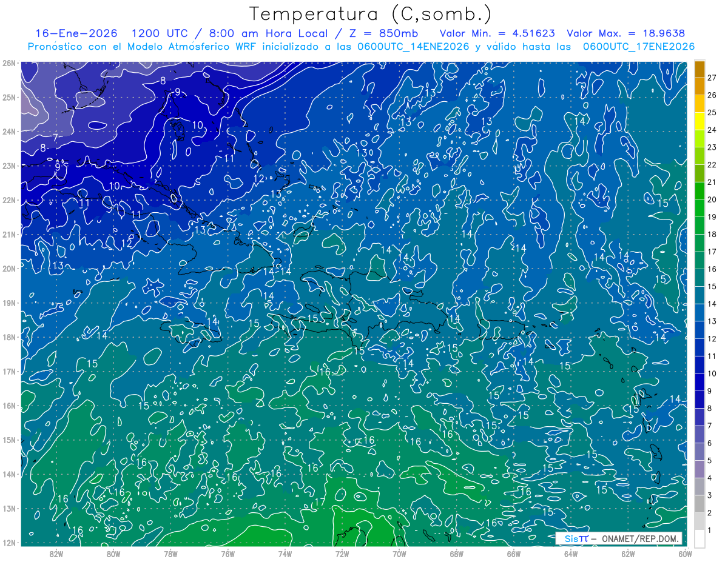
Task: Click the '23N' latitude label
Action: (x=8, y=166)
